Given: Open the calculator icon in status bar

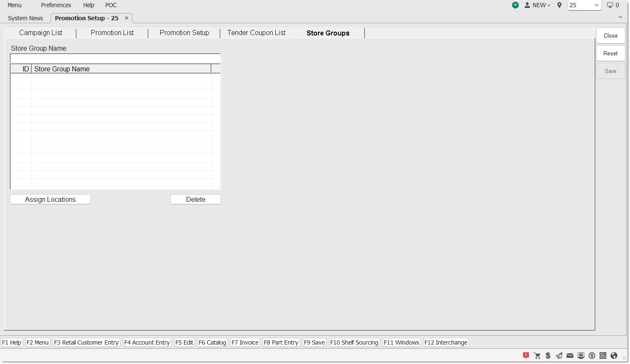Looking at the screenshot, I should (603, 356).
